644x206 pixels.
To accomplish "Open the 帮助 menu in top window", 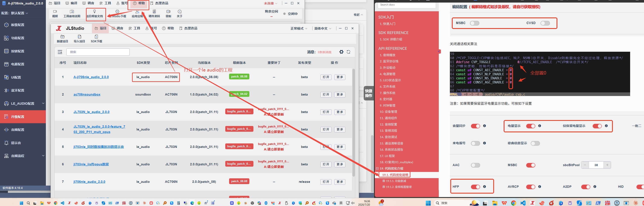I will (x=139, y=3).
